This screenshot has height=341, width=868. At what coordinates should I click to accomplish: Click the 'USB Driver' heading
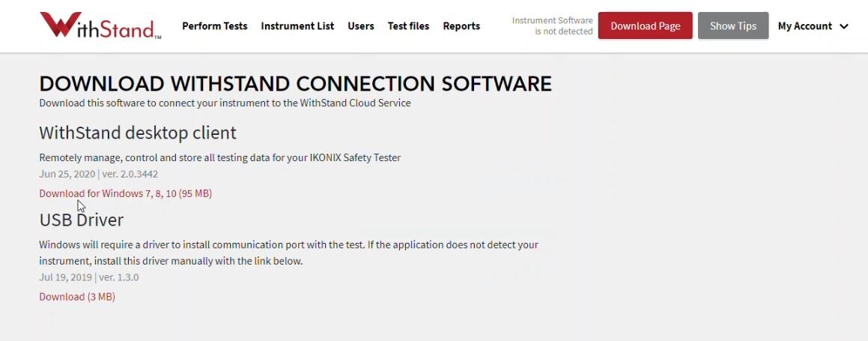click(x=82, y=220)
